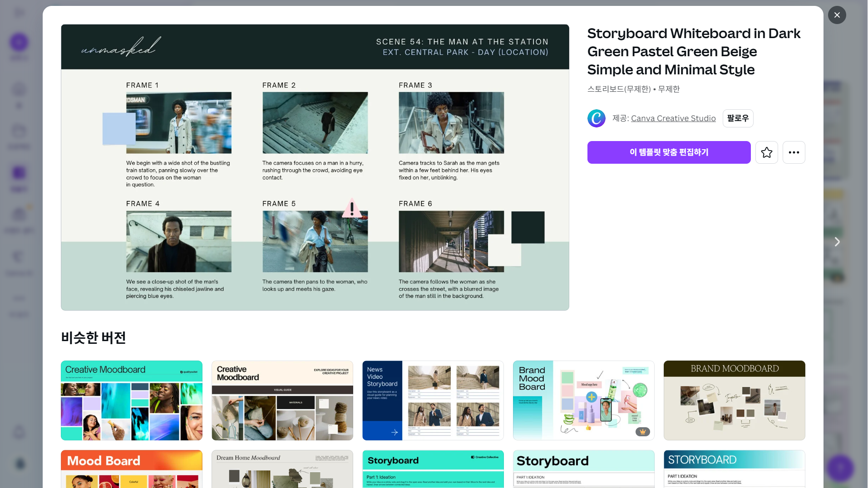Open the Brand Mood Board template

pyautogui.click(x=583, y=400)
